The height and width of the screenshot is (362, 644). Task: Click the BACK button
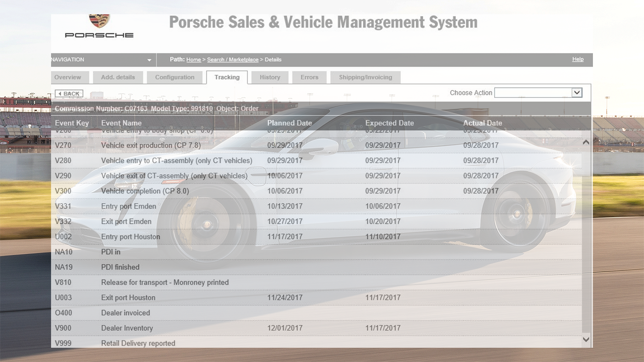click(x=69, y=94)
